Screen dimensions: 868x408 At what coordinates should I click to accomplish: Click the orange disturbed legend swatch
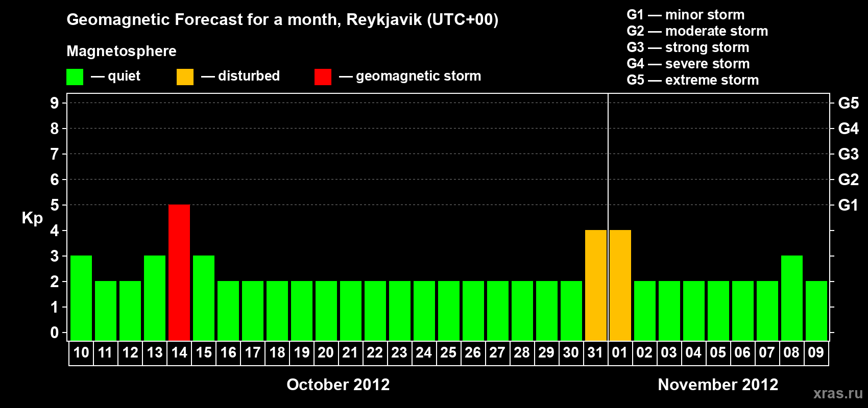[x=185, y=77]
